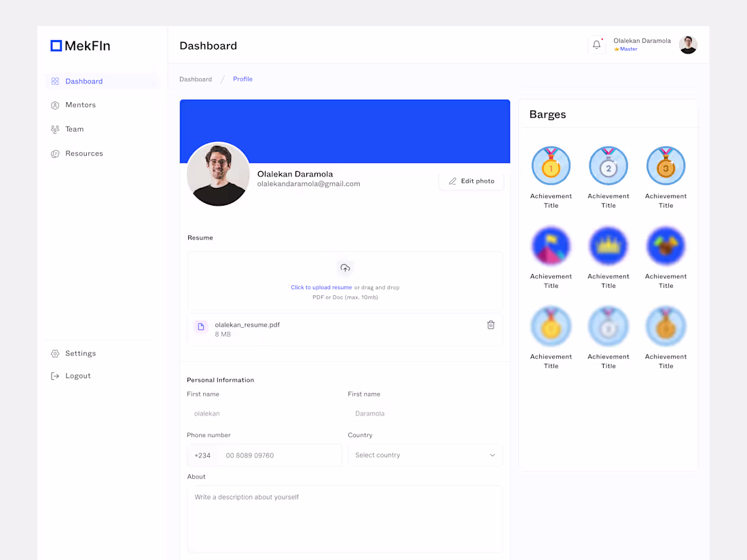Delete olalekan_resume.pdf with the trash icon

491,324
